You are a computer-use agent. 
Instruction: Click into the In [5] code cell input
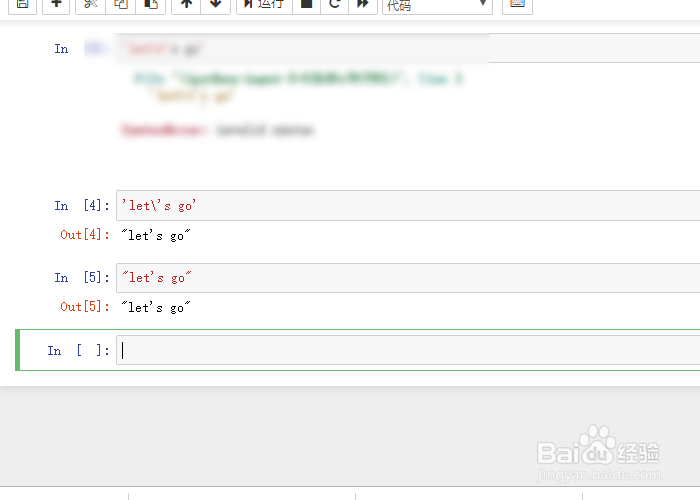point(408,278)
